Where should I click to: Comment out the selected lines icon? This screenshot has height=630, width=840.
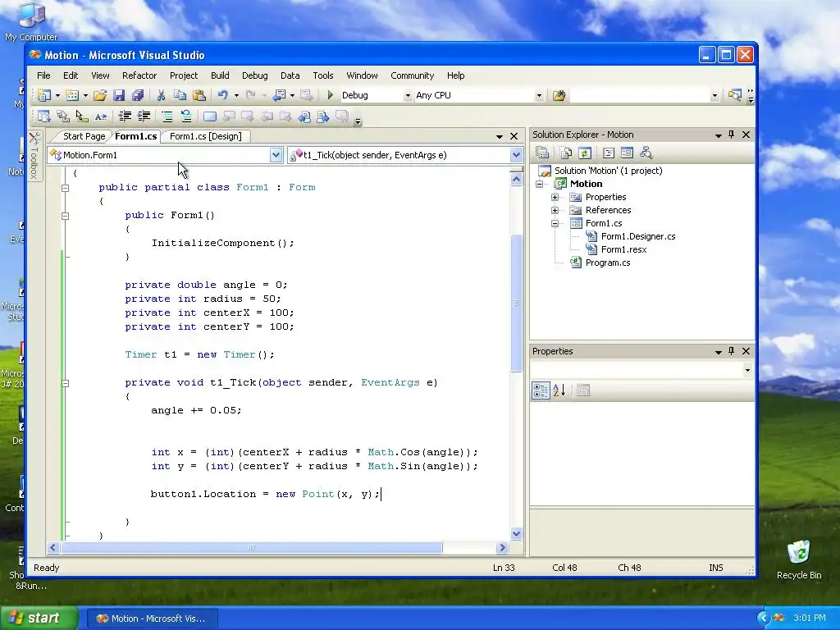[167, 116]
